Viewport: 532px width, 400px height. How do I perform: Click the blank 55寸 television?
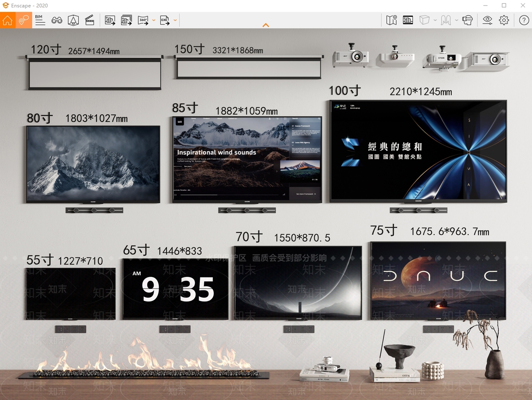70,294
